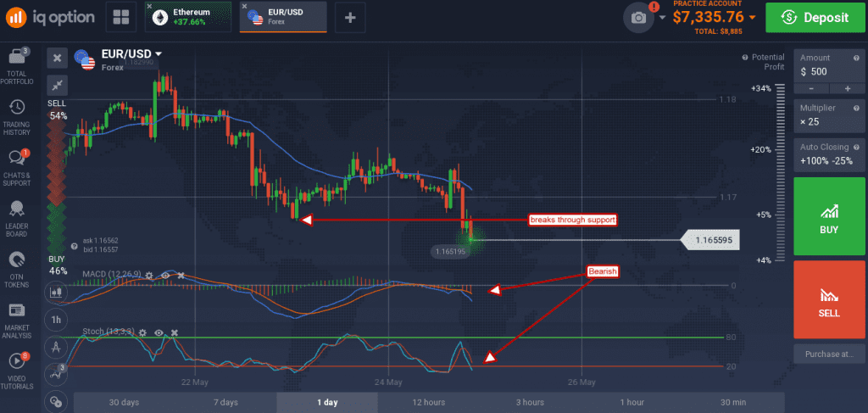Toggle MACD indicator visibility eye
This screenshot has height=413, width=868.
tap(165, 275)
